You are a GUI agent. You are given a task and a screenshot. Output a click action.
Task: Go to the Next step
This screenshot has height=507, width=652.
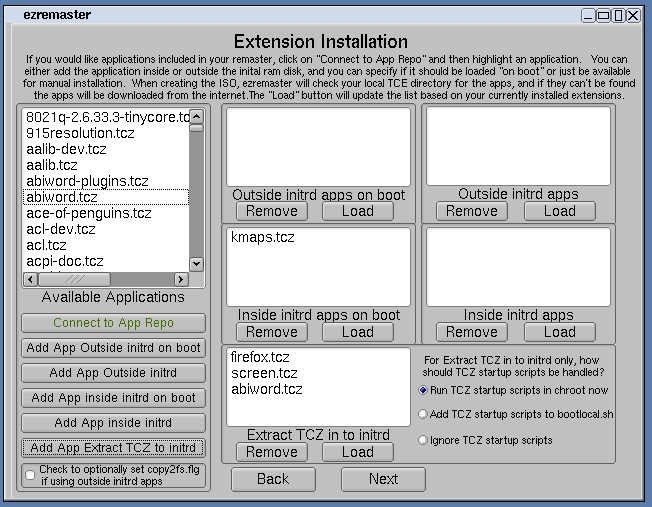coord(383,479)
